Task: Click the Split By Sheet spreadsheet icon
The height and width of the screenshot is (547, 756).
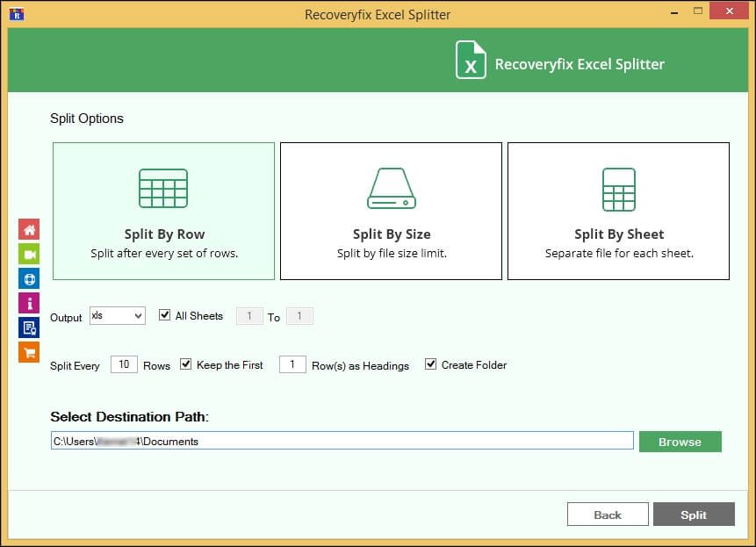Action: coord(619,190)
